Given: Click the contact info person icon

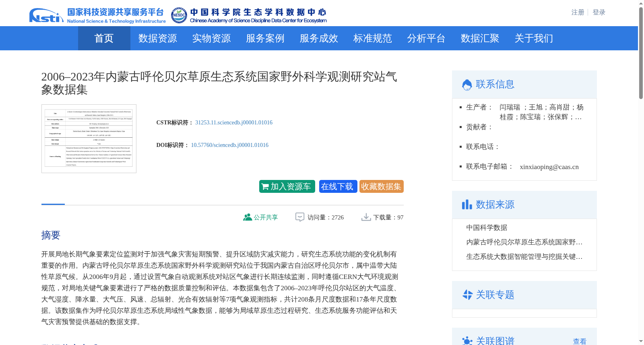Looking at the screenshot, I should 467,85.
